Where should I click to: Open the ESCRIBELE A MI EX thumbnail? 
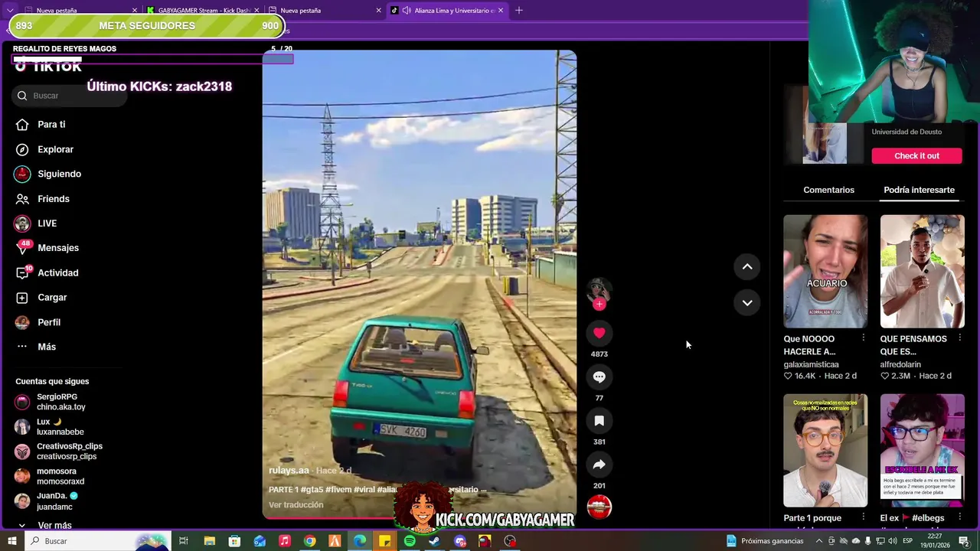922,451
